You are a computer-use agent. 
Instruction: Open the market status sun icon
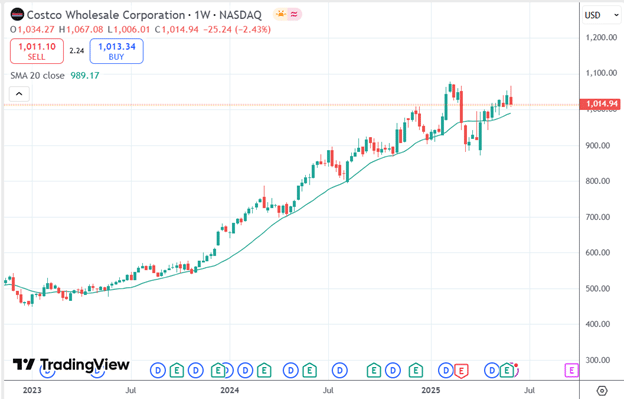click(281, 14)
